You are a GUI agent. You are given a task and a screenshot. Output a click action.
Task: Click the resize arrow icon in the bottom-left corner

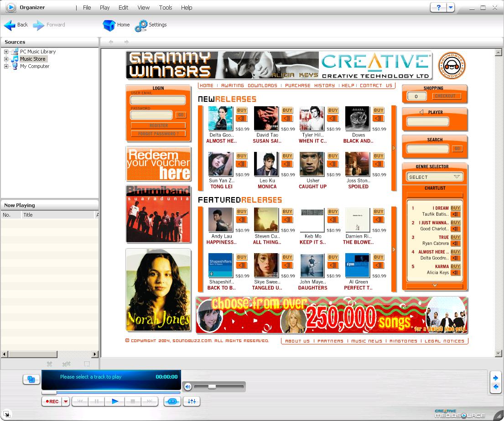6,414
